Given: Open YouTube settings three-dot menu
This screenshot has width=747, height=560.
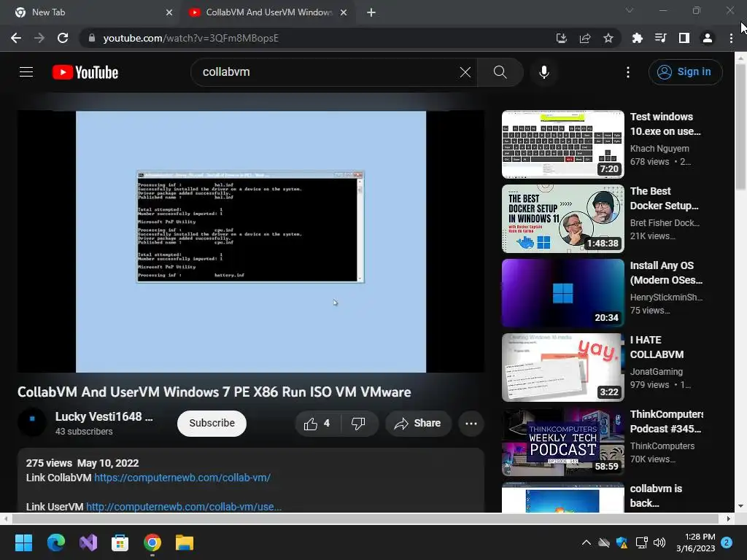Looking at the screenshot, I should tap(628, 72).
